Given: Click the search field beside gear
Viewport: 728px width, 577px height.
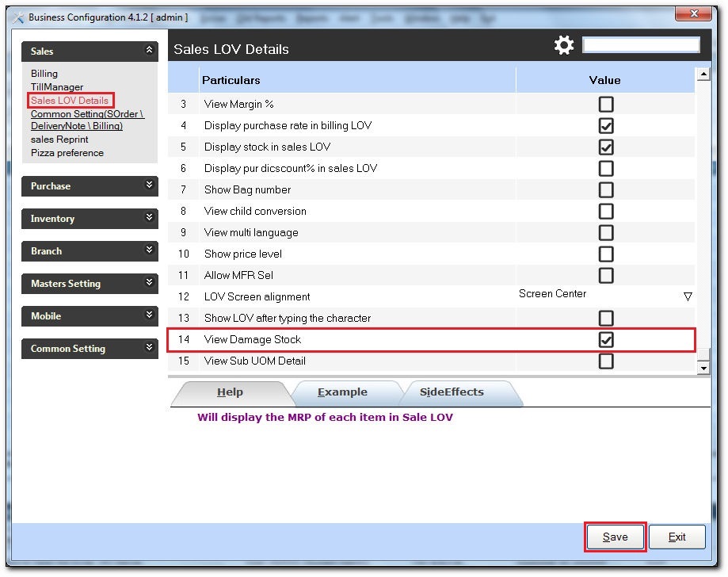Looking at the screenshot, I should coord(641,45).
